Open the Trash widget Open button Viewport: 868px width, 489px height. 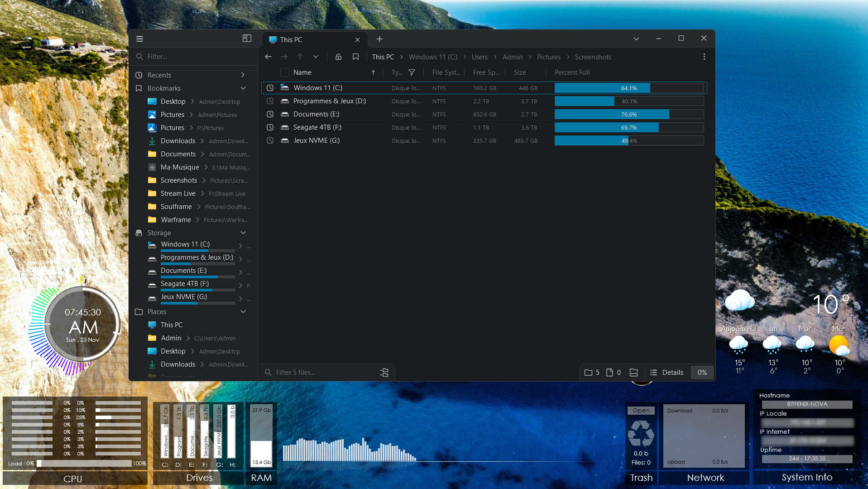(641, 411)
